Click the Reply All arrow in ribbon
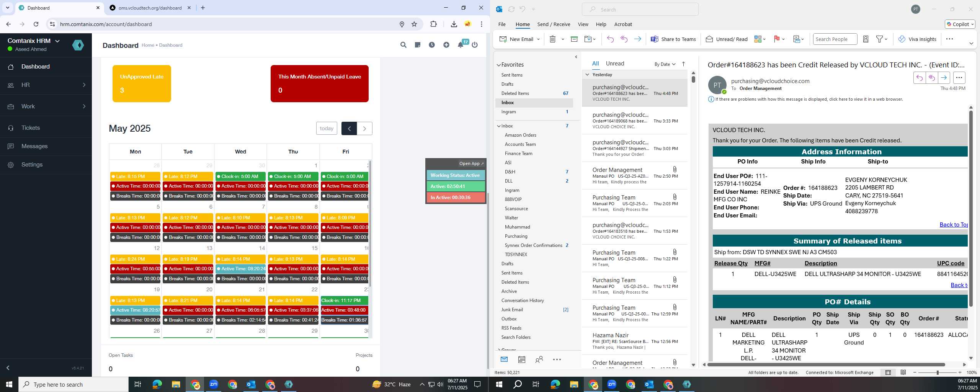 coord(624,39)
